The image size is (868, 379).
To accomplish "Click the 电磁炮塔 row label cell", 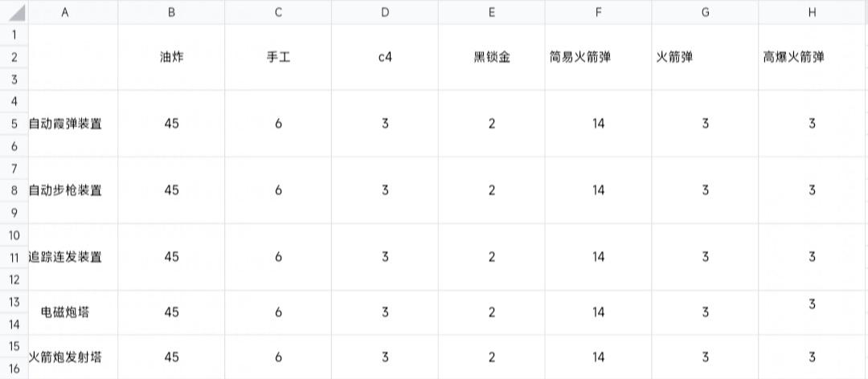I will [65, 312].
